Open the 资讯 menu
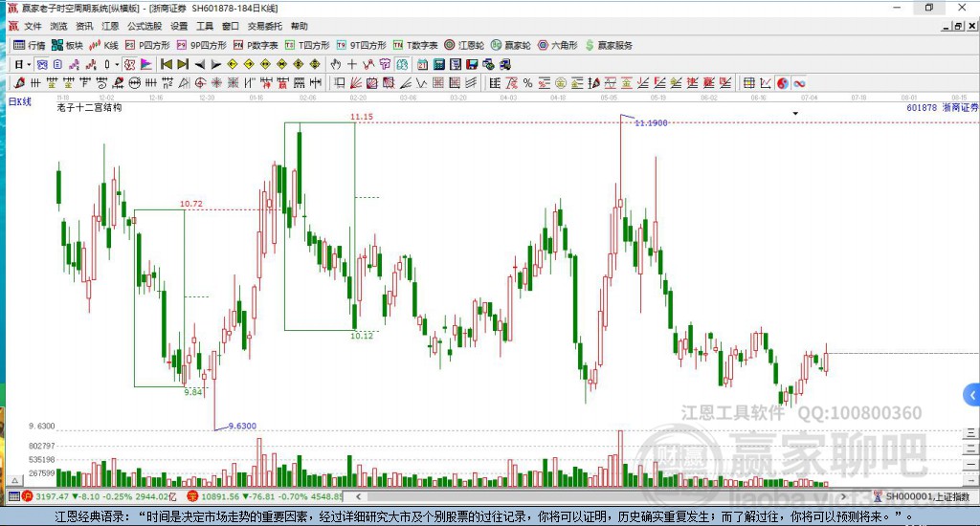 (x=84, y=26)
